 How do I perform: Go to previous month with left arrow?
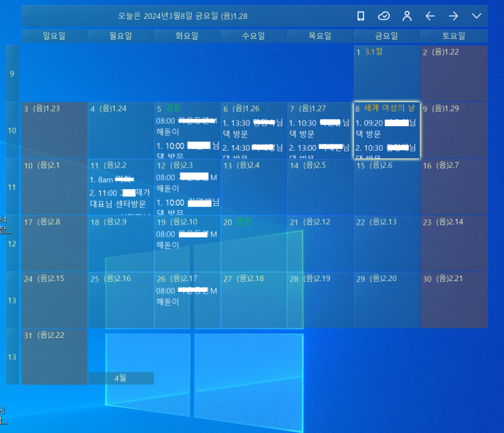pos(430,16)
